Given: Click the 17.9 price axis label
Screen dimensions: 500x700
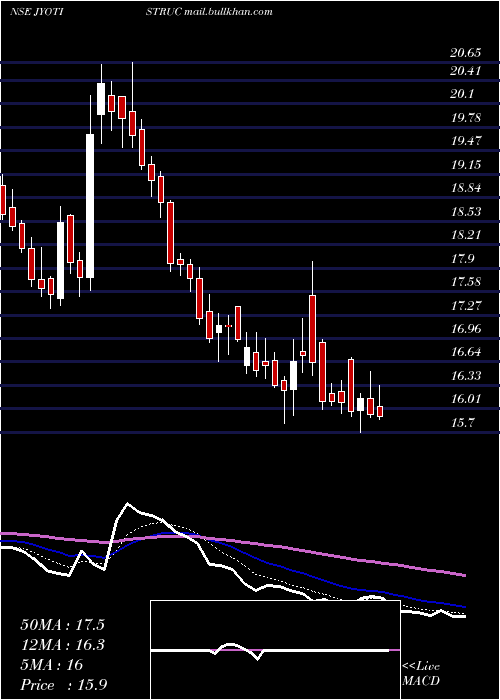Looking at the screenshot, I should (462, 258).
